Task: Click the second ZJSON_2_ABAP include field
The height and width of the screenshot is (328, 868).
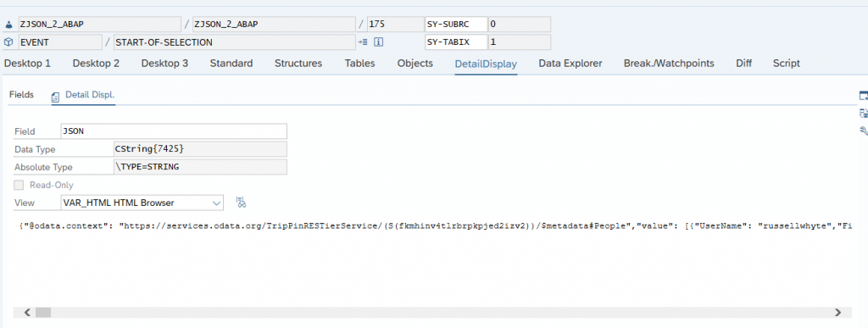Action: [x=274, y=25]
